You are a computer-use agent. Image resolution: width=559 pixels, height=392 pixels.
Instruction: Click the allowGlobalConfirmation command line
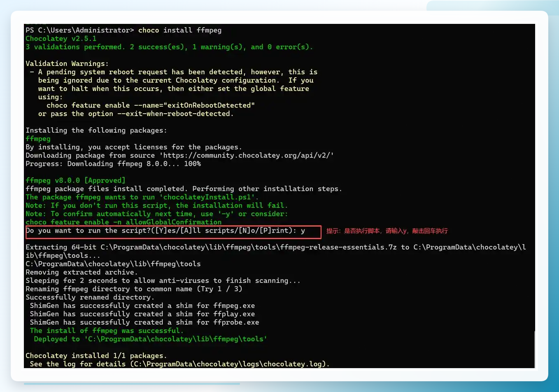click(x=123, y=222)
